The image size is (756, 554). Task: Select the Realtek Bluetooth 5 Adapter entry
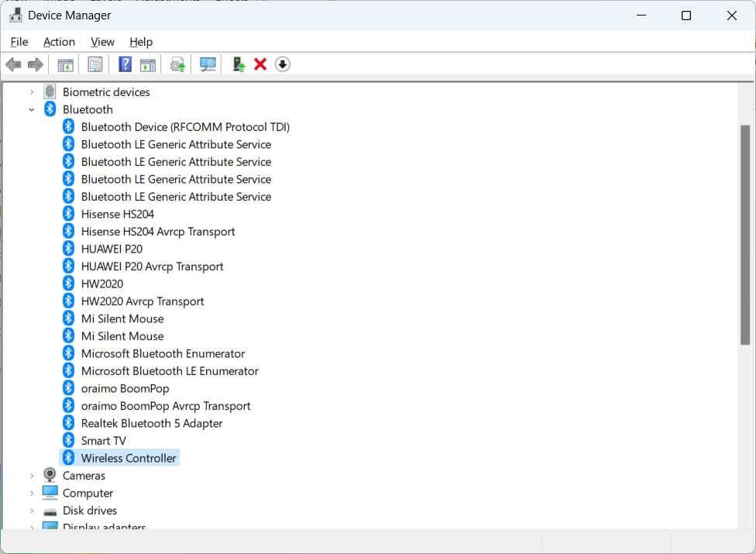tap(152, 423)
